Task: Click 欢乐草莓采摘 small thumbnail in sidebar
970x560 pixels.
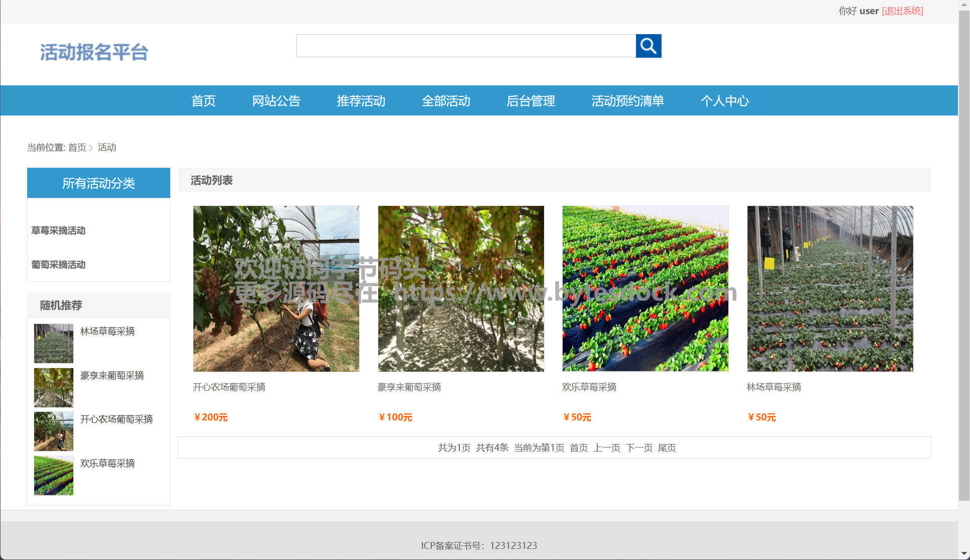Action: 54,475
